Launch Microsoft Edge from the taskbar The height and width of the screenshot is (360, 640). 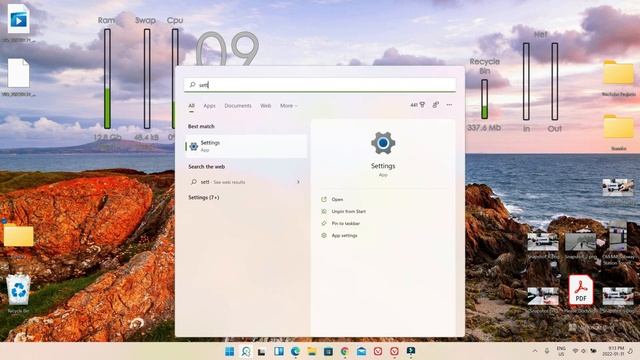[x=296, y=351]
